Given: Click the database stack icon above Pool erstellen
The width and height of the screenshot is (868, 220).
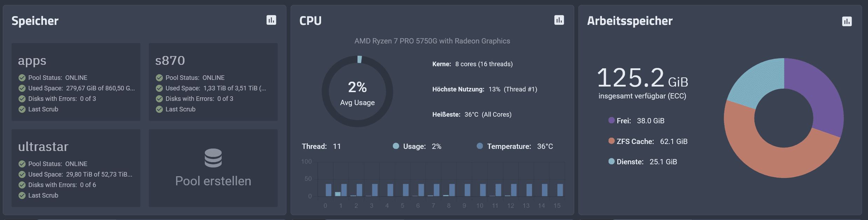Looking at the screenshot, I should pyautogui.click(x=213, y=158).
